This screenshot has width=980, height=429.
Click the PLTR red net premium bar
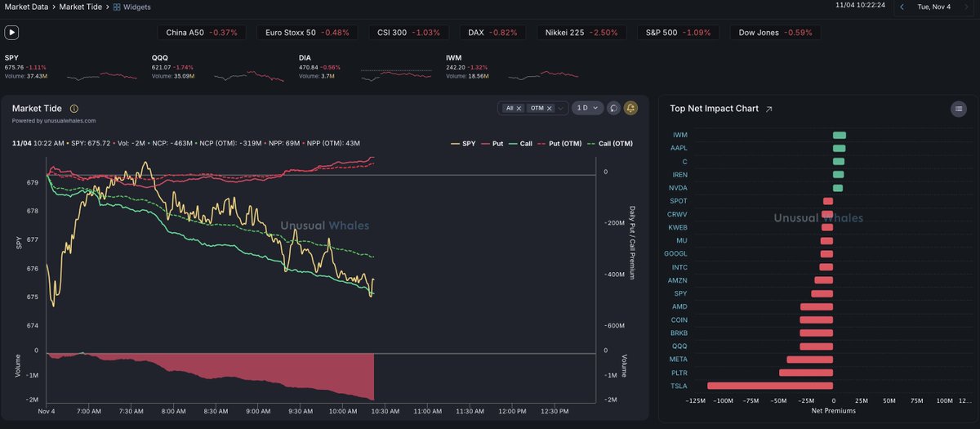806,373
